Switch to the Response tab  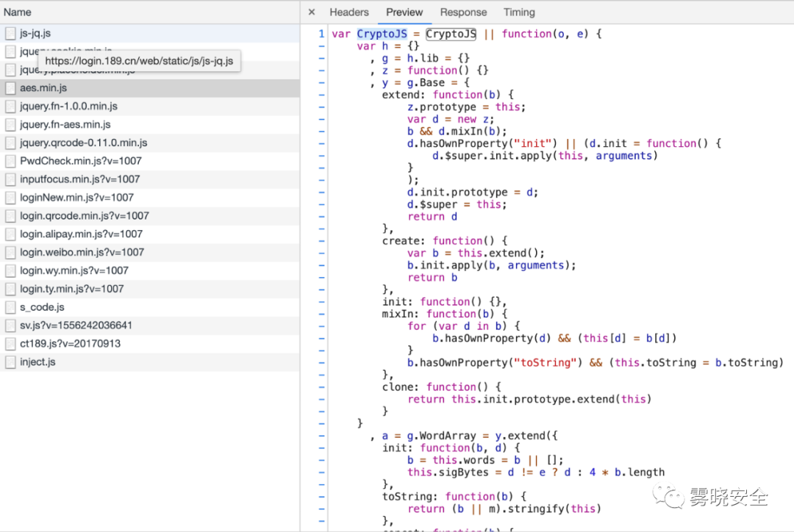tap(463, 12)
